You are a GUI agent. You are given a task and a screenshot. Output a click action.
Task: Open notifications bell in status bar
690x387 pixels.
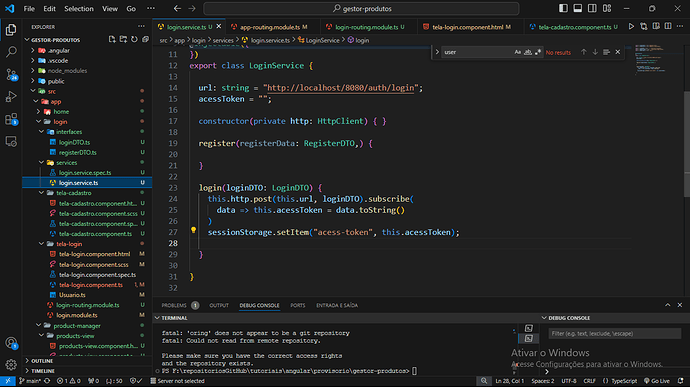coord(681,381)
